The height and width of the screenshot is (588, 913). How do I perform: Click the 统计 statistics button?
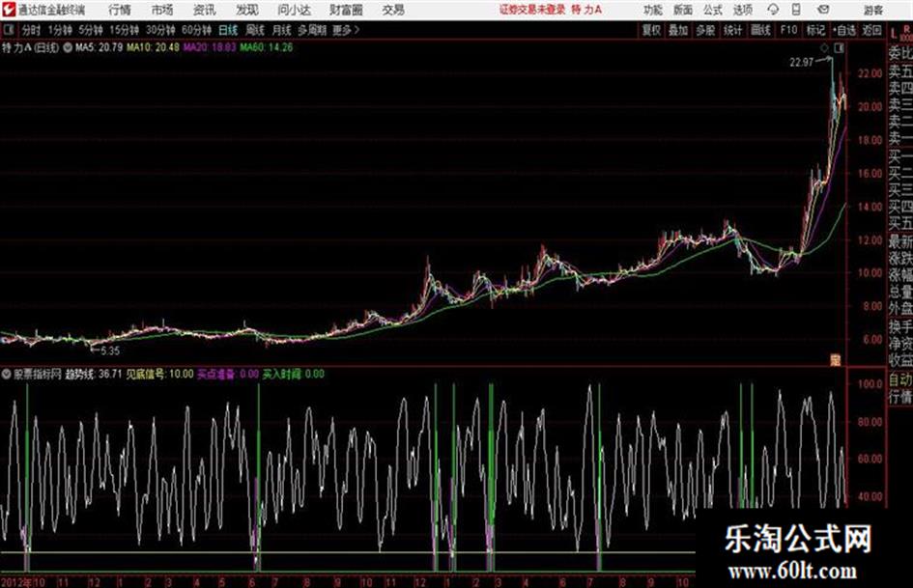coord(732,30)
